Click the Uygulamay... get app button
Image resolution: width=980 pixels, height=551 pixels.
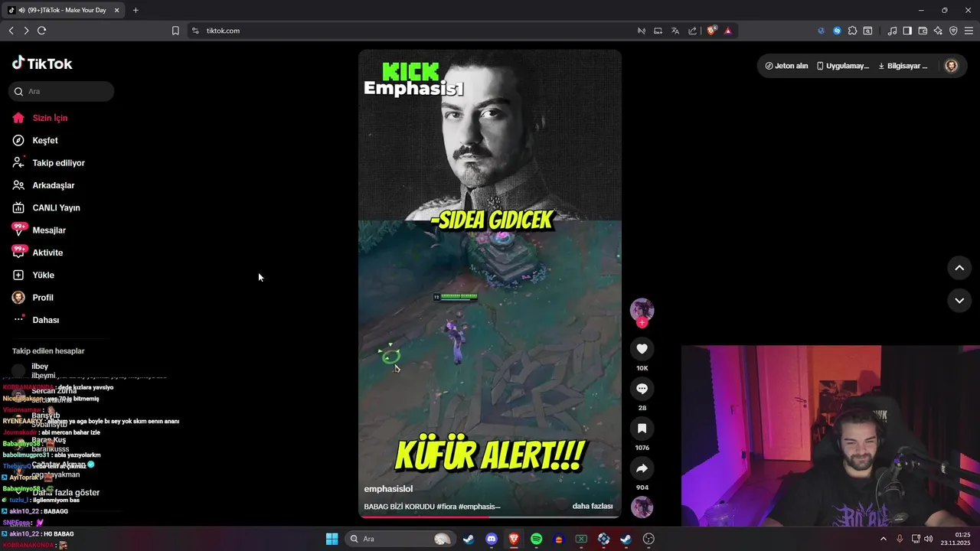click(842, 66)
